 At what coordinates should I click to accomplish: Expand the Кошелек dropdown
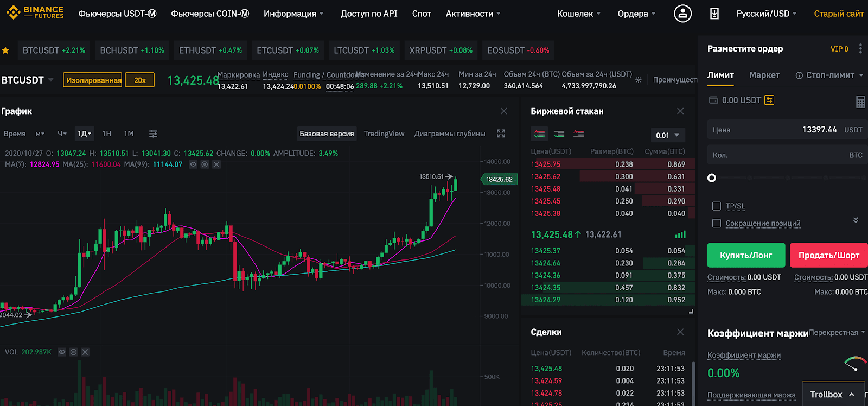(x=579, y=14)
